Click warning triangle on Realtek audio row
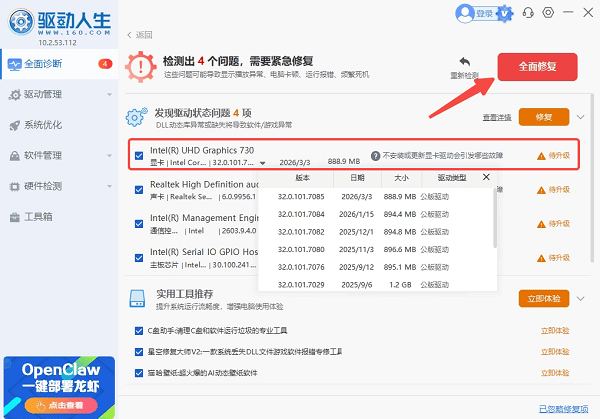This screenshot has height=419, width=600. click(541, 190)
